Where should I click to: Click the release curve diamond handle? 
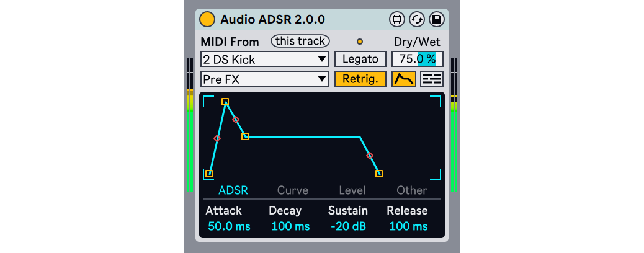click(370, 156)
